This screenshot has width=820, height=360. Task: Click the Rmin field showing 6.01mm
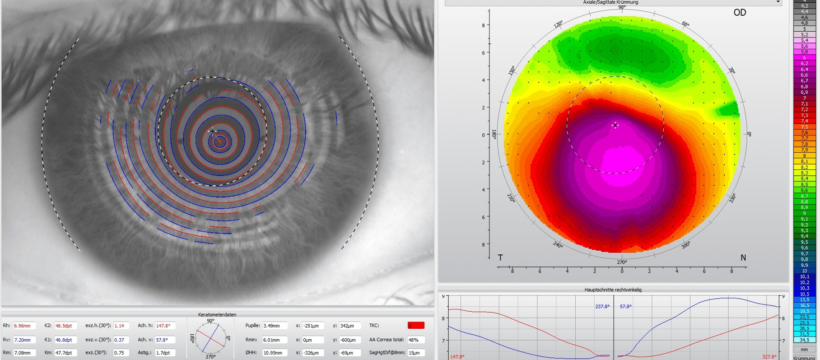click(x=275, y=339)
